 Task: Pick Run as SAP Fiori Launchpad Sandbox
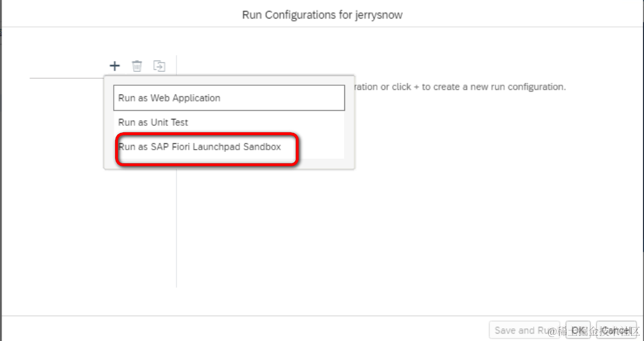[200, 147]
